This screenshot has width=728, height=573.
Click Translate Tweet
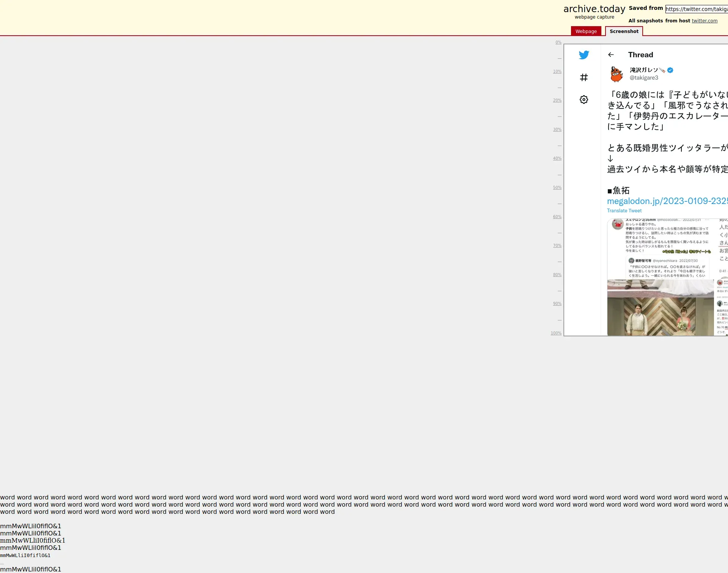[624, 211]
